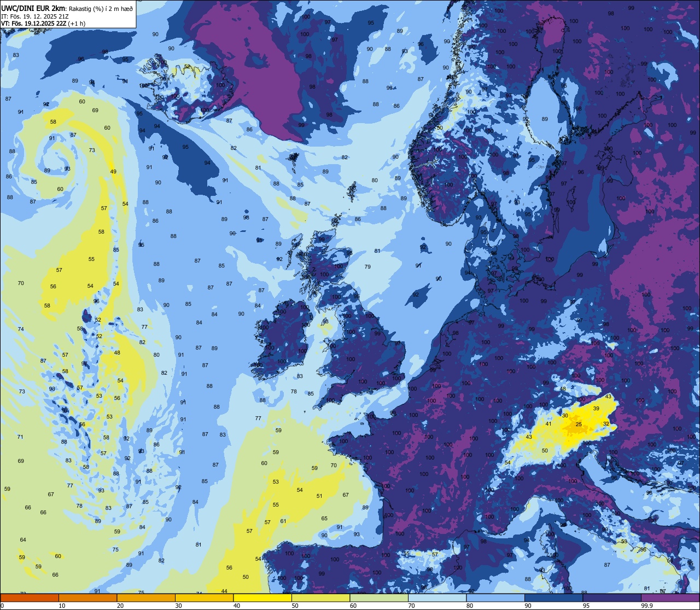Click the humidity value '39' on the map
The width and height of the screenshot is (700, 610).
click(x=596, y=409)
